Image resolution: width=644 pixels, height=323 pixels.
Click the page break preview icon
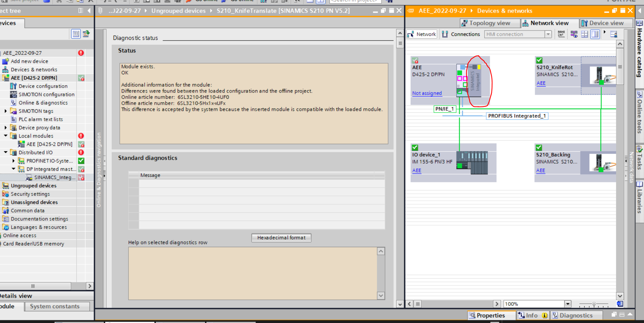(584, 34)
